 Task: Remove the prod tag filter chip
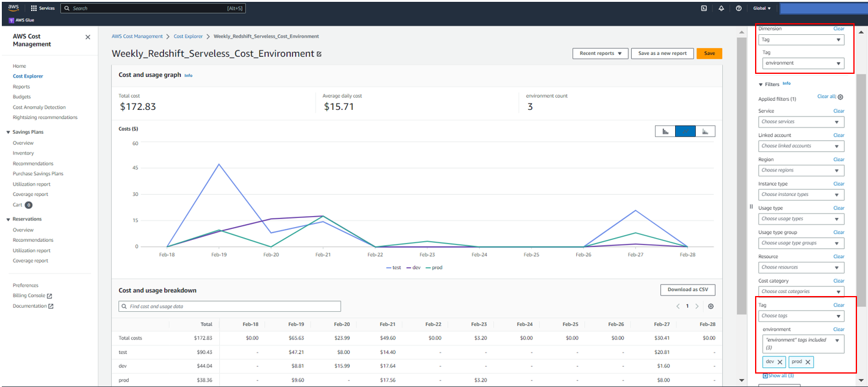807,361
